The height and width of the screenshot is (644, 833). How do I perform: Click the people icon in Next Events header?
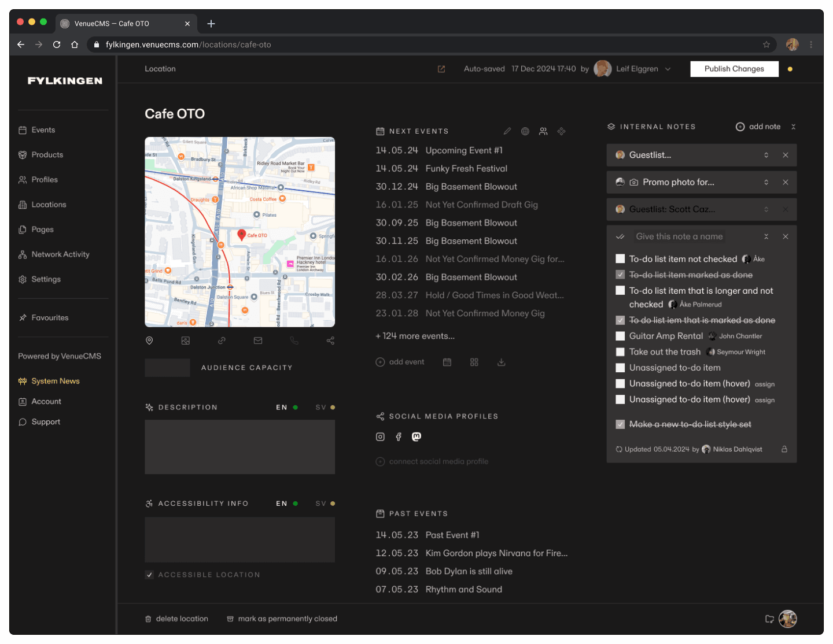click(x=543, y=131)
